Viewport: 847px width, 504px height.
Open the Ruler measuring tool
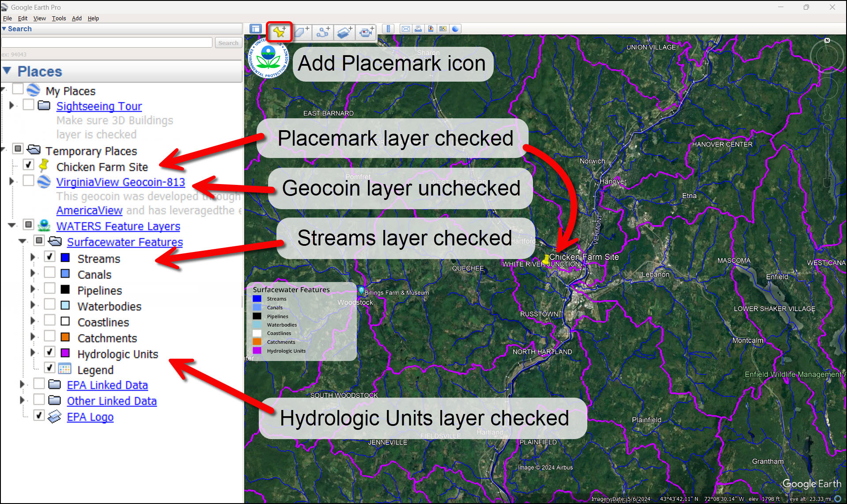click(388, 29)
